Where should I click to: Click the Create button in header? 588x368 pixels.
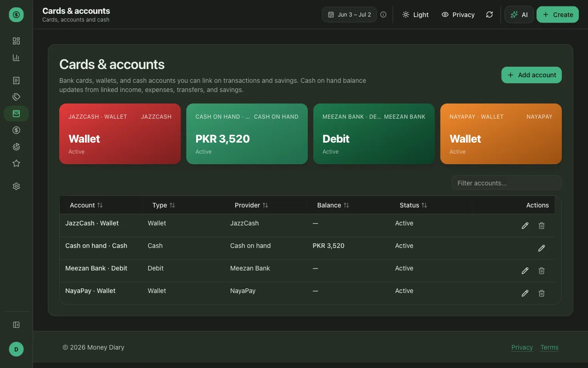558,15
